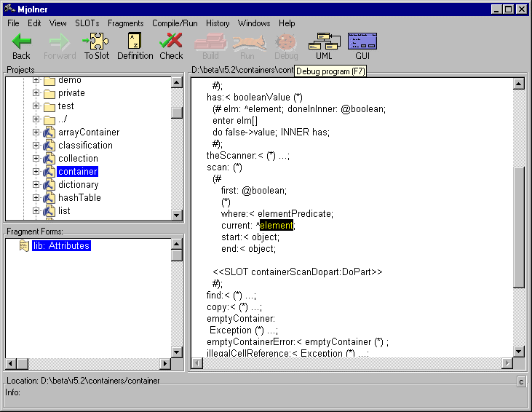Open the UML diagram tool
The width and height of the screenshot is (532, 412).
pos(323,41)
